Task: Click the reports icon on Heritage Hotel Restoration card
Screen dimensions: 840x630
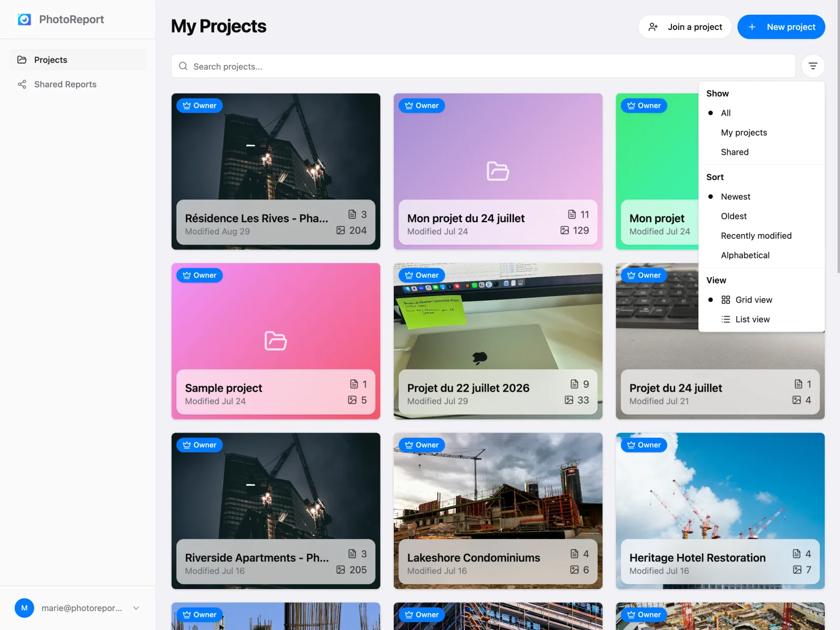Action: point(797,554)
